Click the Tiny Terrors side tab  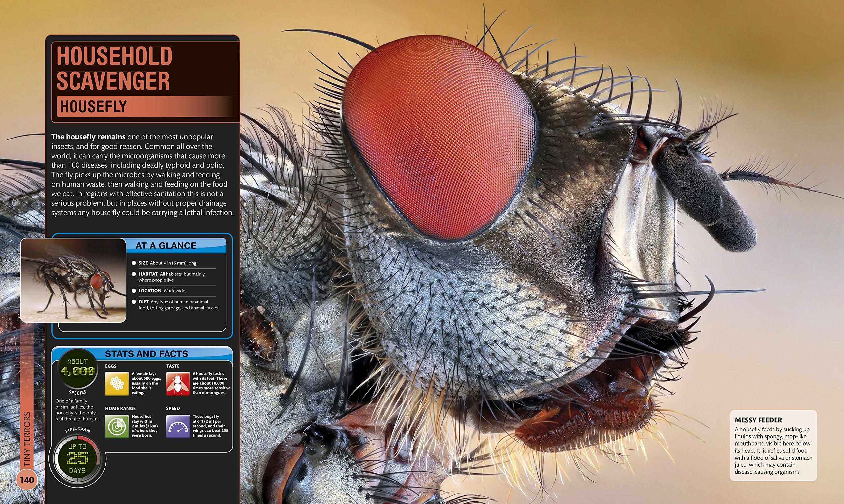[x=27, y=438]
